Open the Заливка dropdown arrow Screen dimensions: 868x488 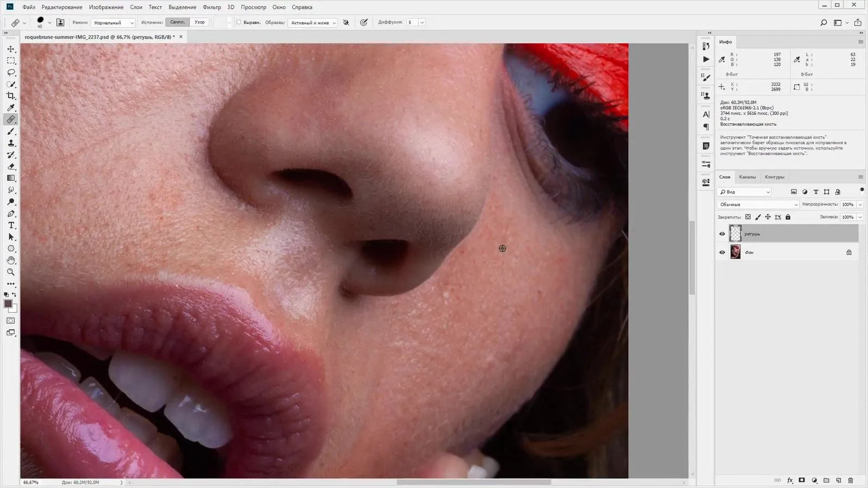point(860,217)
